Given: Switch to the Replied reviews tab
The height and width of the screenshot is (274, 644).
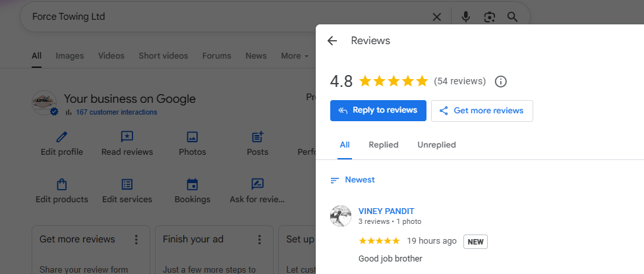Looking at the screenshot, I should [384, 145].
